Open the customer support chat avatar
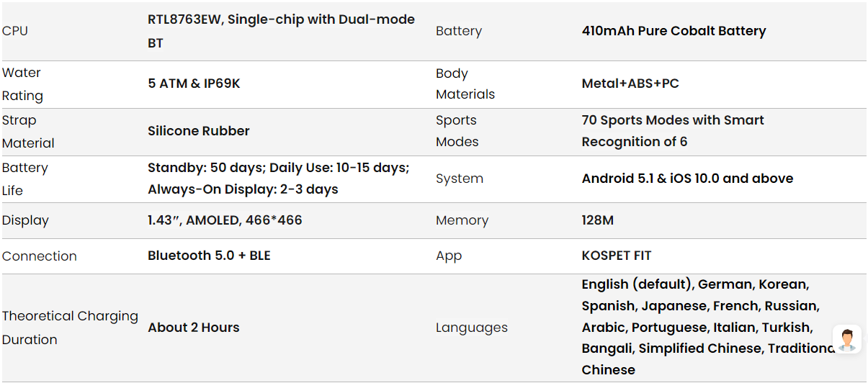The image size is (868, 383). (847, 338)
